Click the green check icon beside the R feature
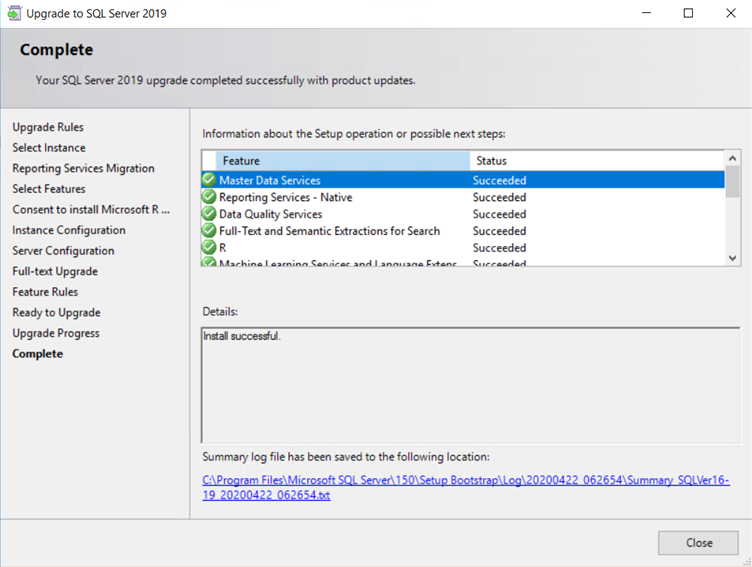Screen dimensions: 752x567 click(209, 247)
